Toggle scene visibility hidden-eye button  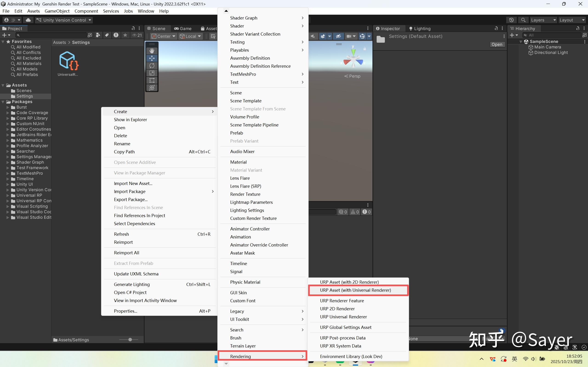click(x=338, y=36)
